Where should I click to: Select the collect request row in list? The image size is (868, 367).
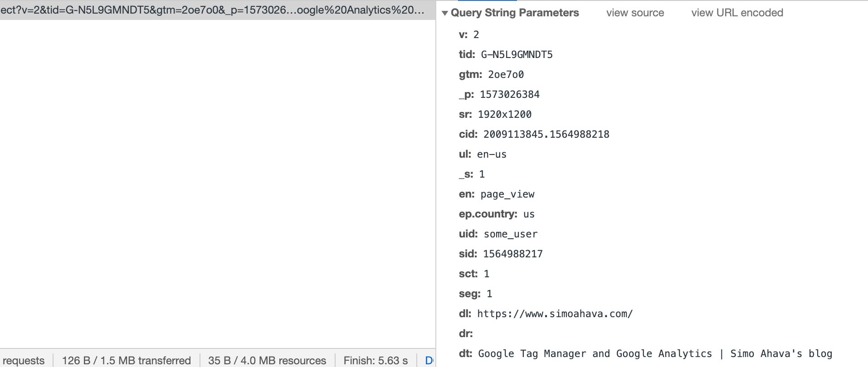coord(213,10)
